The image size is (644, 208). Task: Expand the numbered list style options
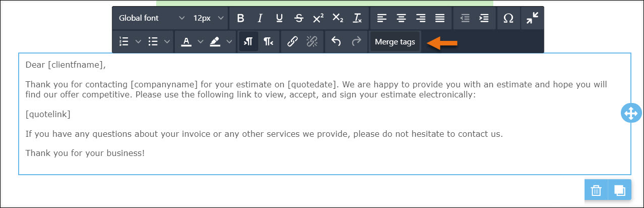138,42
